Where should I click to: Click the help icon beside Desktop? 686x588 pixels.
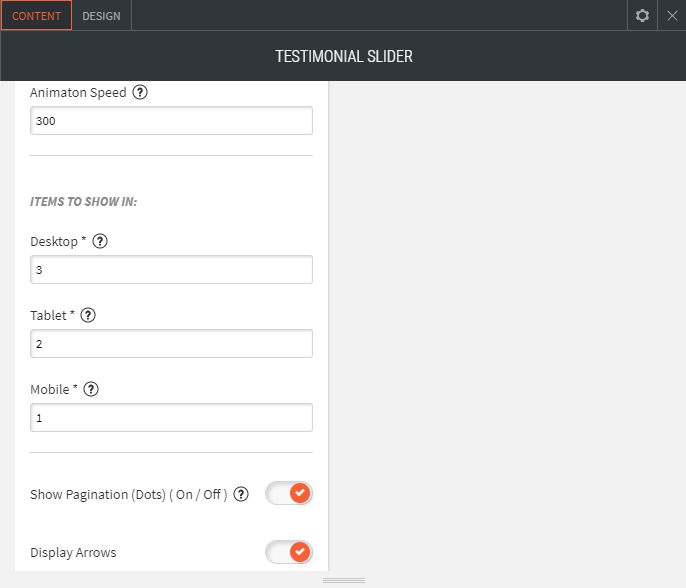(x=100, y=242)
